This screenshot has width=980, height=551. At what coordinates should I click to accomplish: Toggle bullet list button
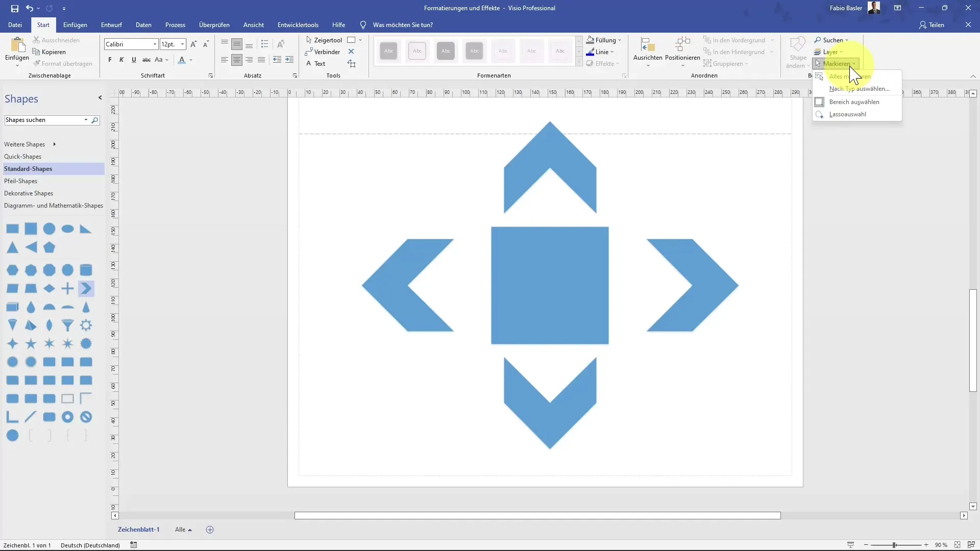click(x=264, y=44)
